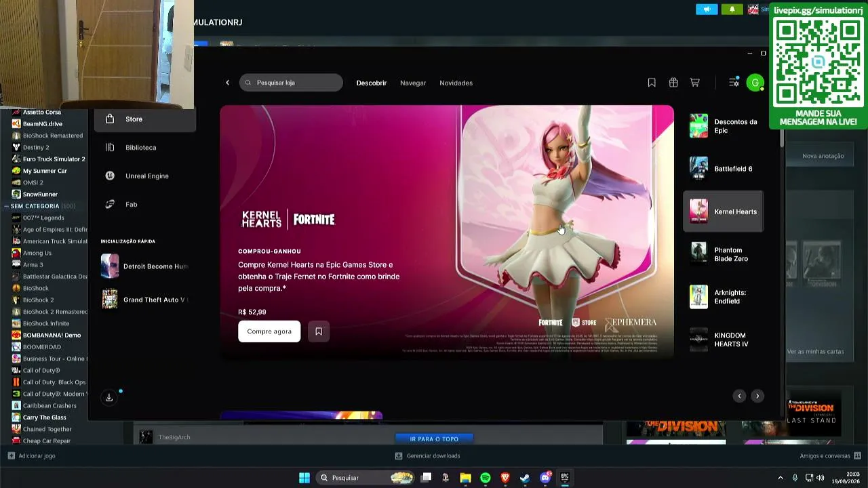
Task: Select Phantom Blade Zero carousel item
Action: [724, 254]
